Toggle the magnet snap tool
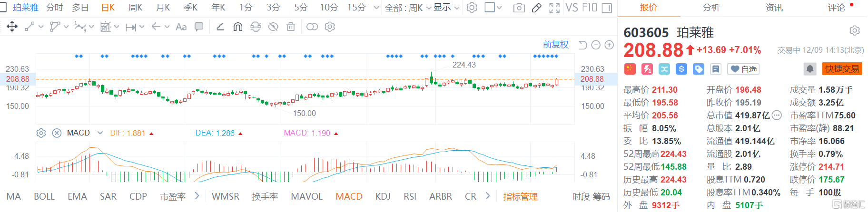Image resolution: width=868 pixels, height=212 pixels. pyautogui.click(x=238, y=27)
